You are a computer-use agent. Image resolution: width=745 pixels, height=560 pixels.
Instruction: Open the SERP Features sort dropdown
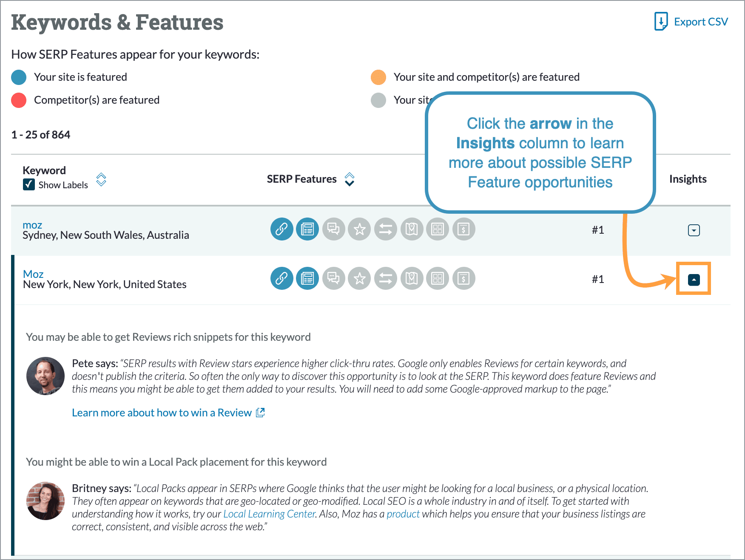[349, 179]
